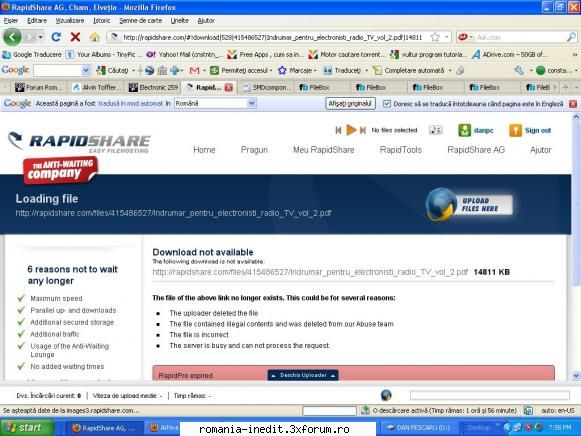Expand Deschis Uploader panel
The height and width of the screenshot is (436, 581).
pos(303,375)
